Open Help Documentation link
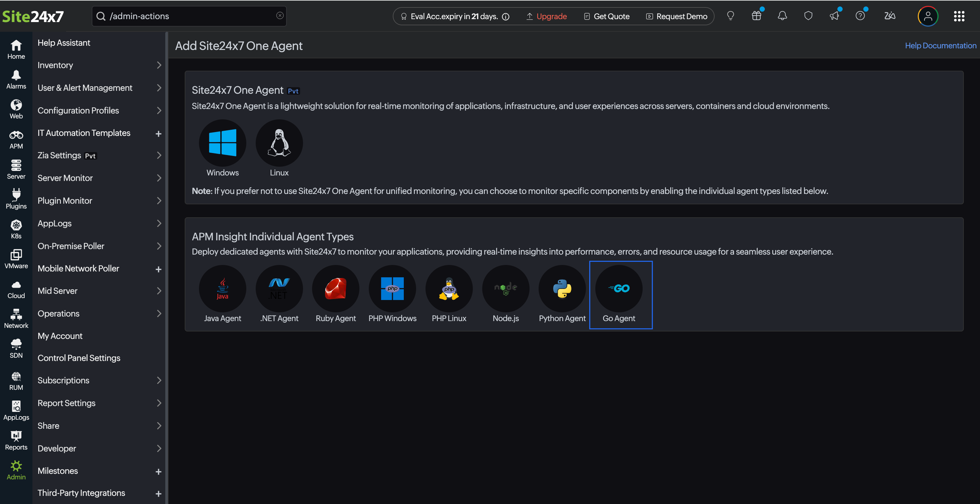The height and width of the screenshot is (504, 980). click(940, 46)
